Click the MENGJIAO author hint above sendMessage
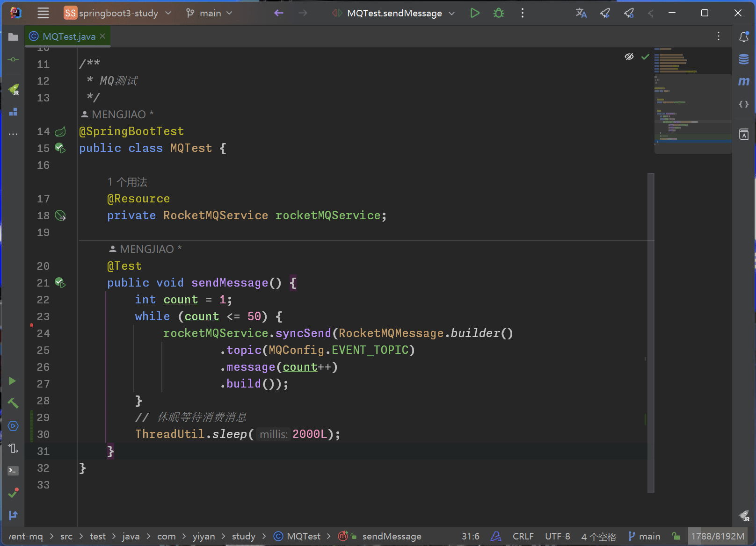 tap(145, 249)
